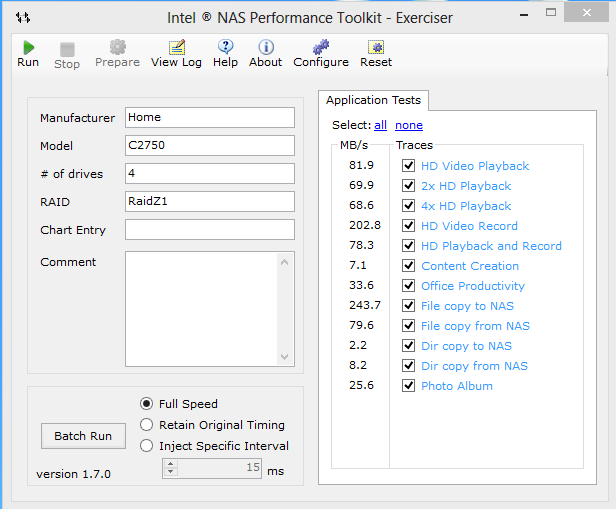Screen dimensions: 616x509
Task: Open File copy to NAS link
Action: point(468,306)
